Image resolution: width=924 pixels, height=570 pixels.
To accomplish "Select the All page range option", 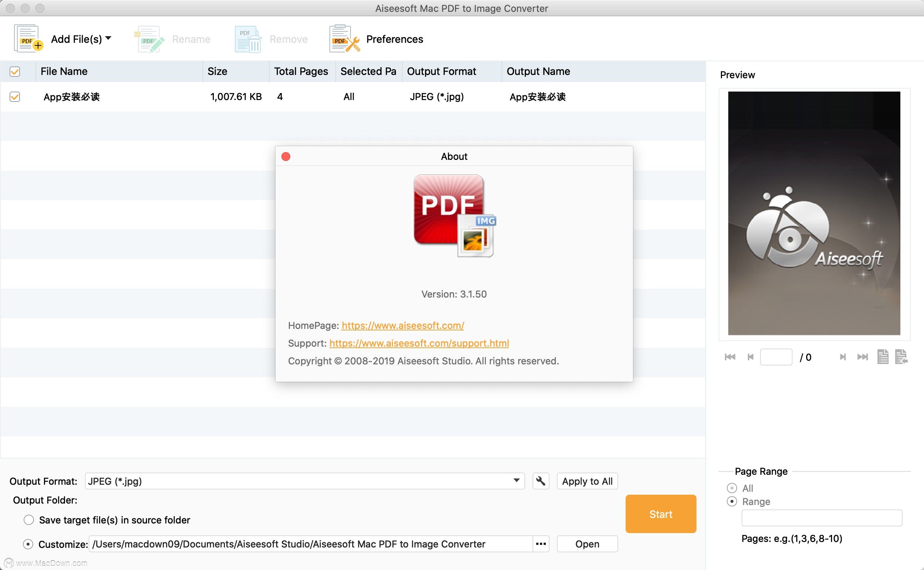I will pos(732,488).
